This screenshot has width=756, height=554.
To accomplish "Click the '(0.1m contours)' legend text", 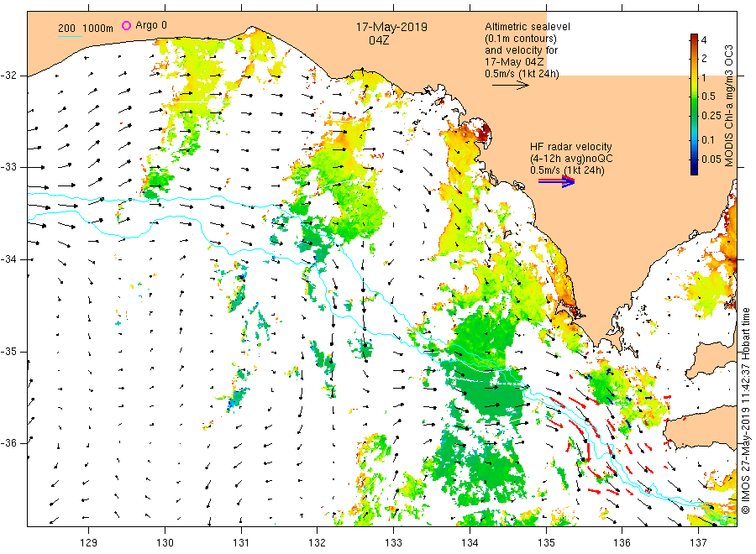I will [x=520, y=39].
